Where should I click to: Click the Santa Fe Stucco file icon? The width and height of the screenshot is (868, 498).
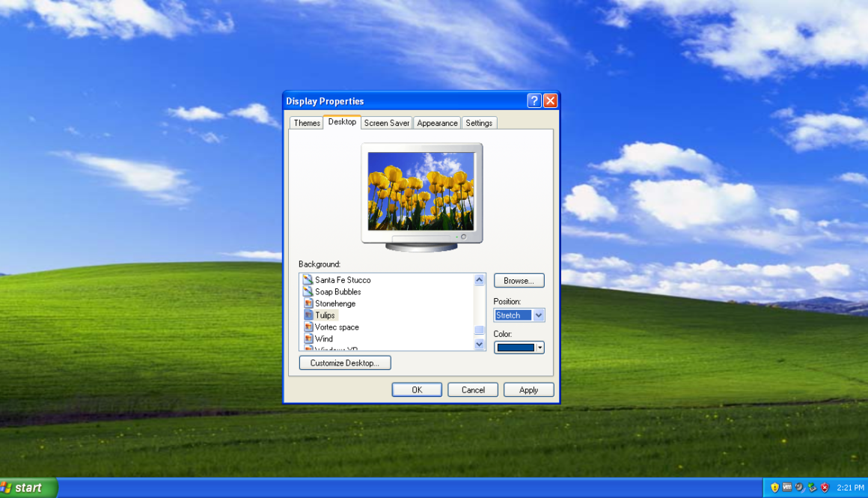[x=308, y=280]
